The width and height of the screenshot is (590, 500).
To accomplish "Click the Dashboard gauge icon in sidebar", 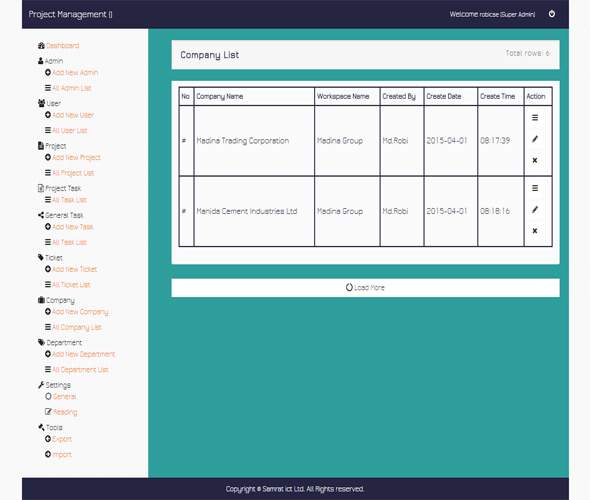I will point(41,46).
